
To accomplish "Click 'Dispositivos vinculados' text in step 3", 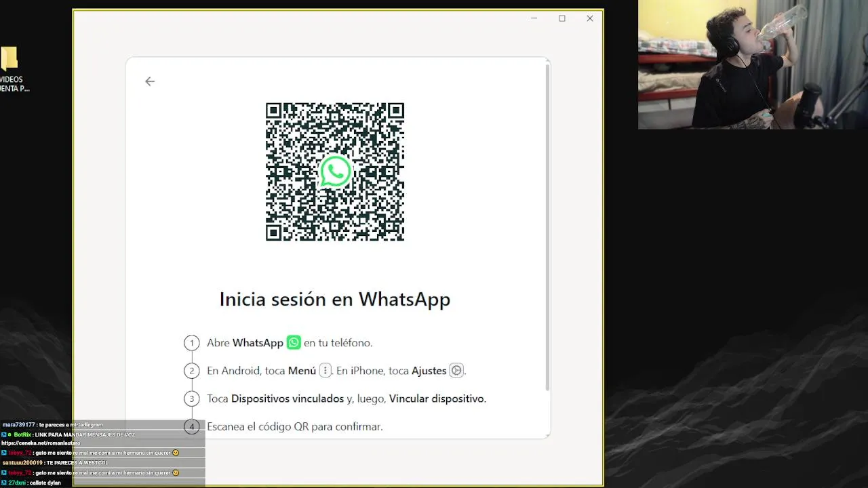I will coord(288,399).
